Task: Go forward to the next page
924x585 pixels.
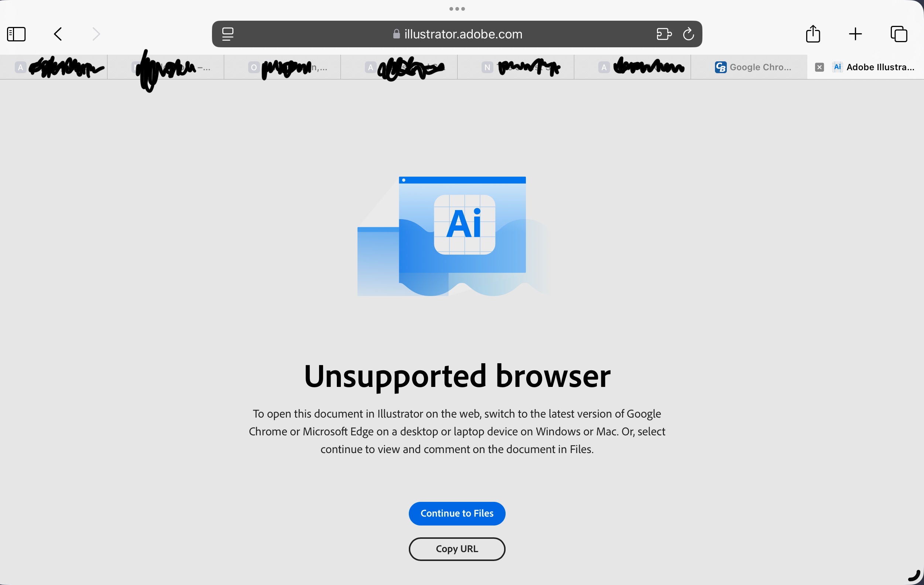Action: coord(96,34)
